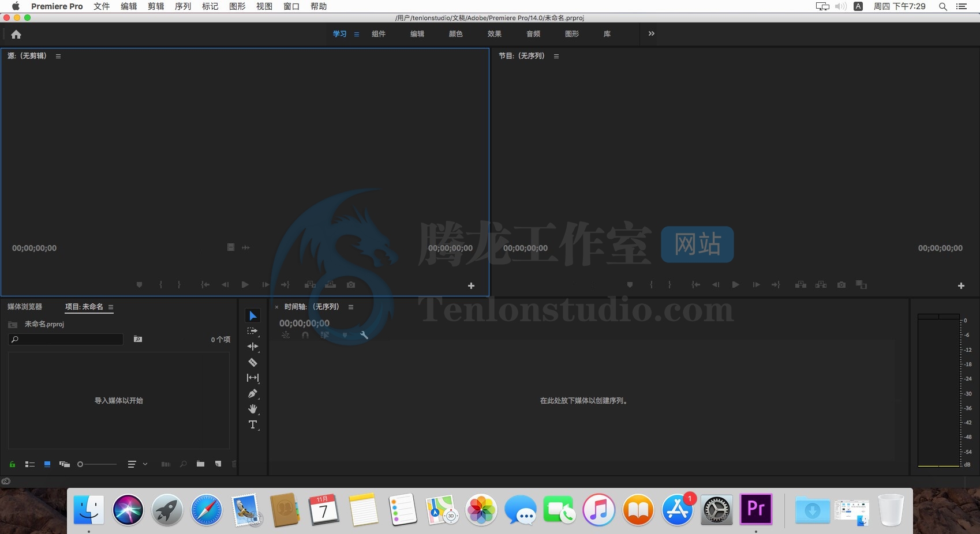Click Find magnifier in Project panel footer

tap(184, 464)
